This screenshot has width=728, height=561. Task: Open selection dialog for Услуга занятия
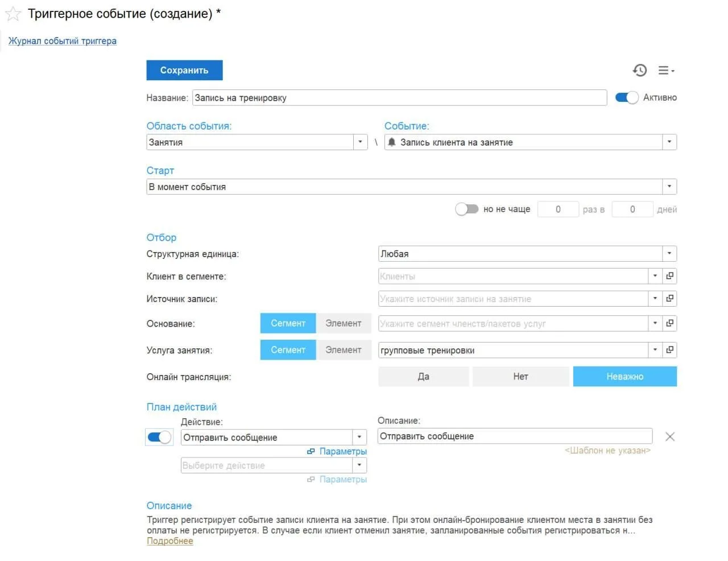[x=670, y=350]
